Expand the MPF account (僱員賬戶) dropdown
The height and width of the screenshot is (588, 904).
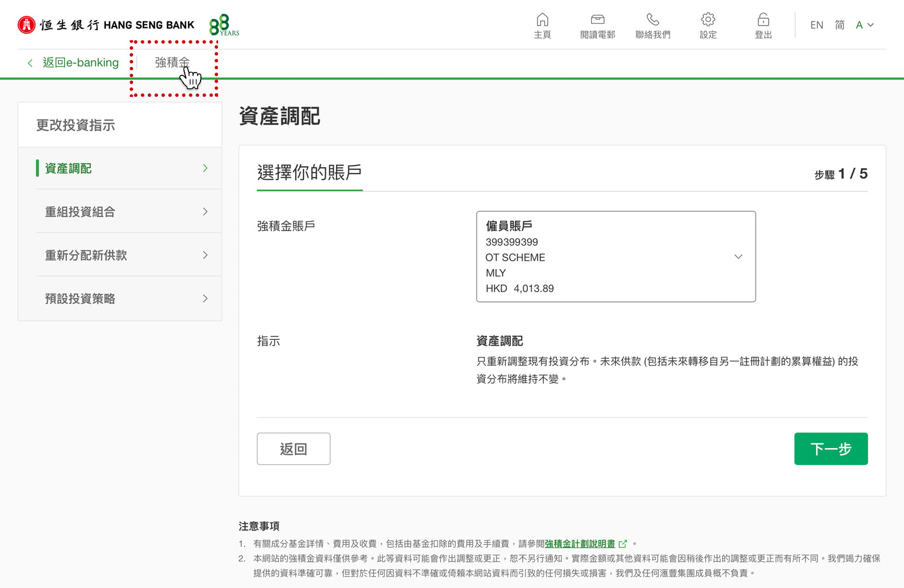[x=737, y=257]
